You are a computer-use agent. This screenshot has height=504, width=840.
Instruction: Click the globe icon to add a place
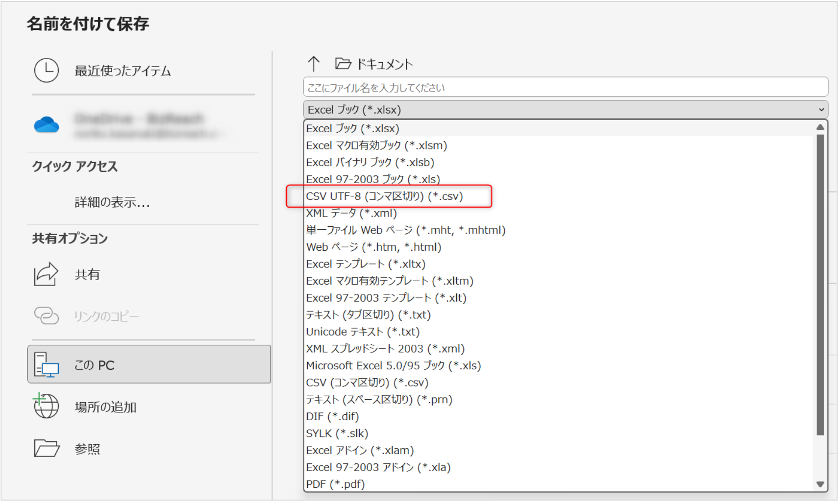click(46, 406)
